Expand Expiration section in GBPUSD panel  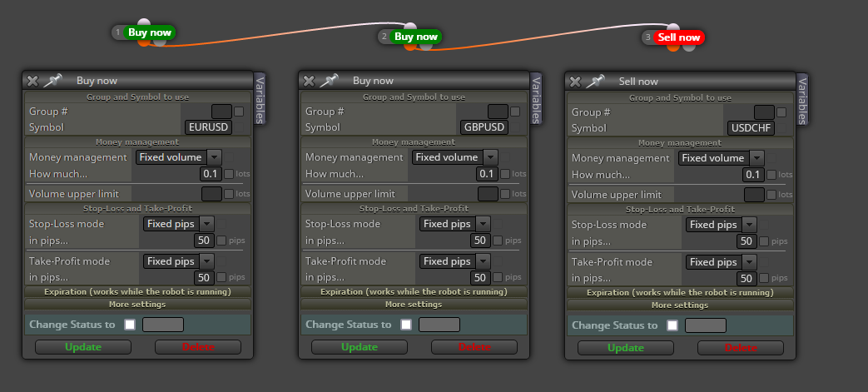(414, 292)
